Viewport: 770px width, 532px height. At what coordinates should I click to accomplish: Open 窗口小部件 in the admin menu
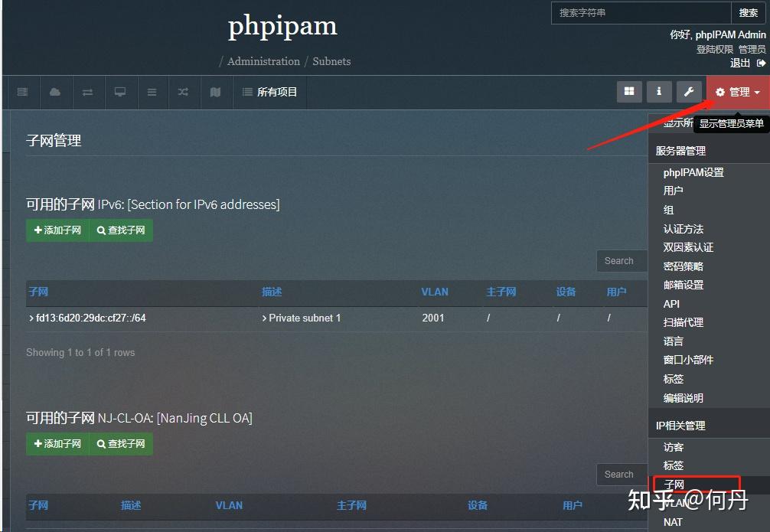(688, 360)
